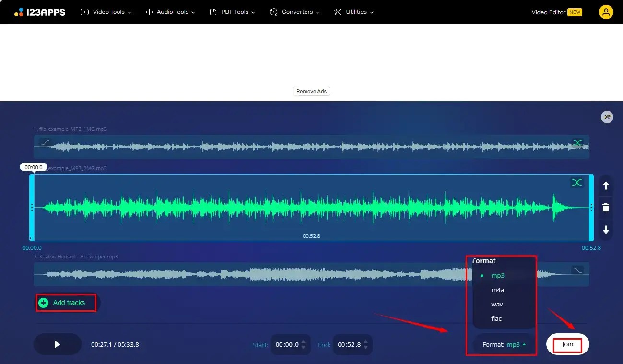The width and height of the screenshot is (623, 364).
Task: Open crossfade settings on Keaton Henson - Beekeeper.mp3
Action: (577, 270)
